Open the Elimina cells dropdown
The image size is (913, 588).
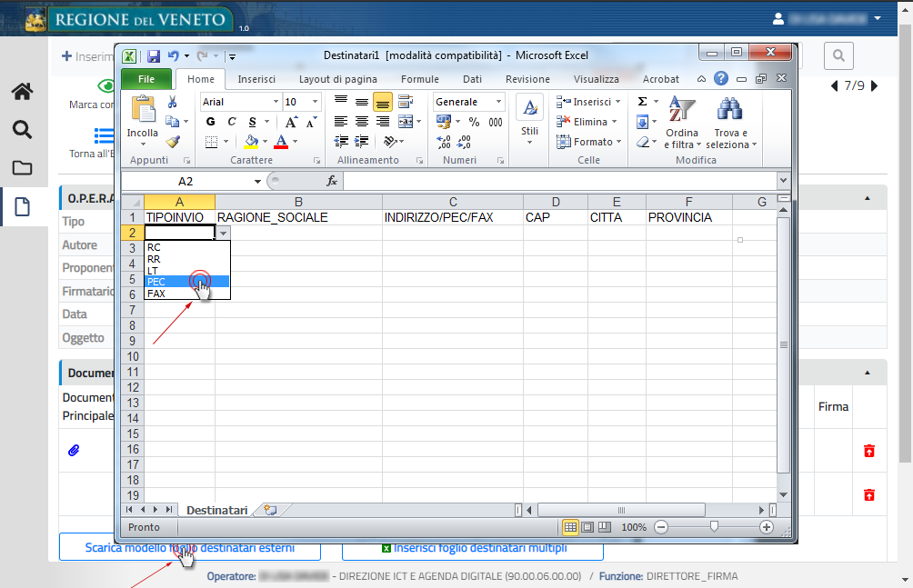pos(587,122)
